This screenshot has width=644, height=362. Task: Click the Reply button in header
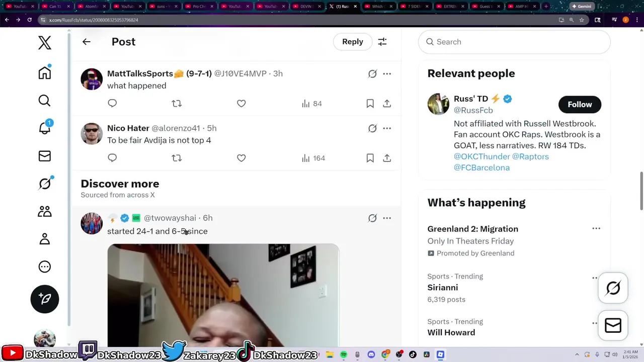tap(352, 42)
